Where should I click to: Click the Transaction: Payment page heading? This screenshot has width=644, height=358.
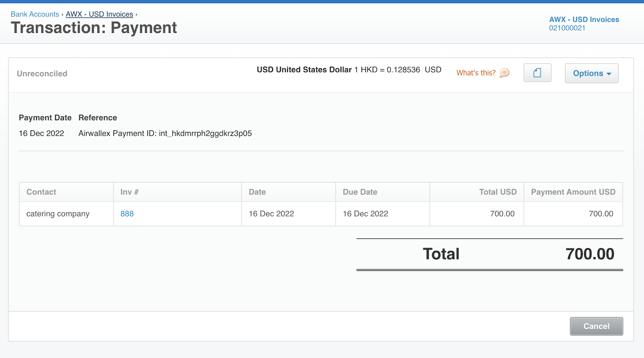tap(94, 28)
